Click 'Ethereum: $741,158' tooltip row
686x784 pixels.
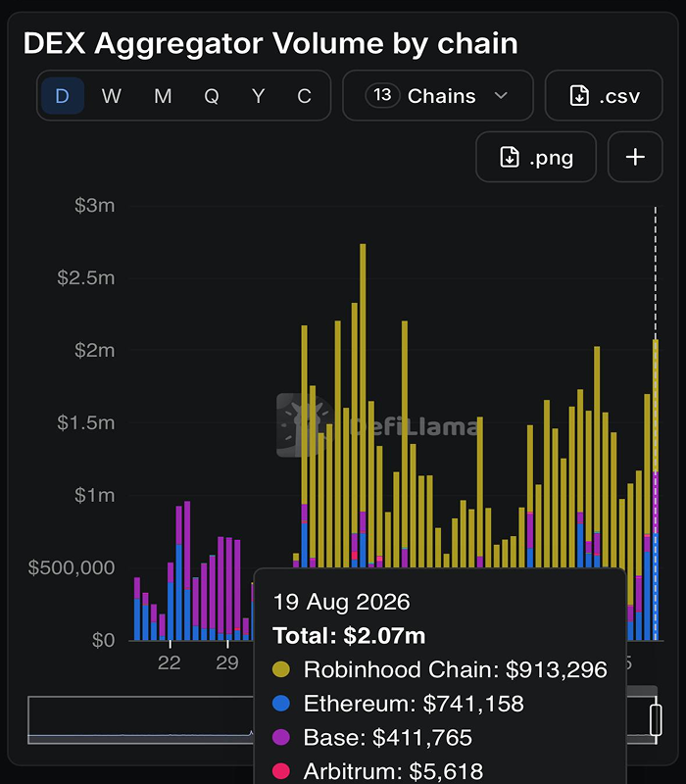coord(398,703)
